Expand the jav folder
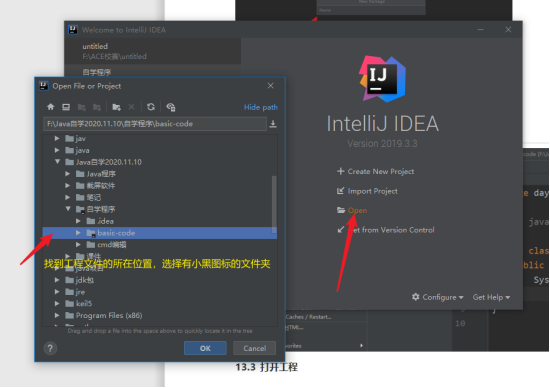Viewport: 550px width, 388px height. [x=57, y=139]
